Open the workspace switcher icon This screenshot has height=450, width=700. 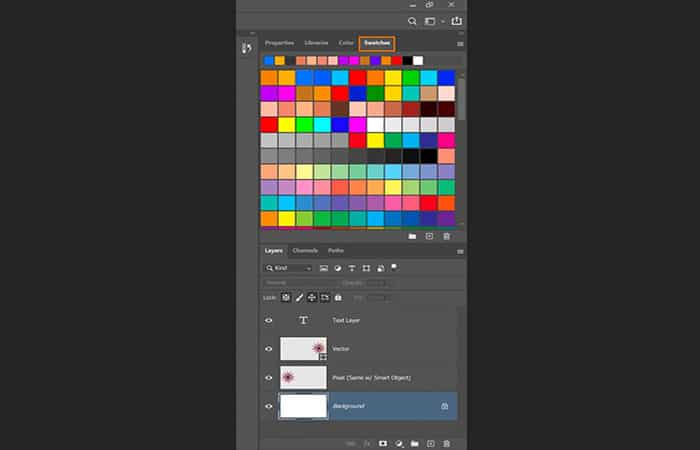(429, 21)
